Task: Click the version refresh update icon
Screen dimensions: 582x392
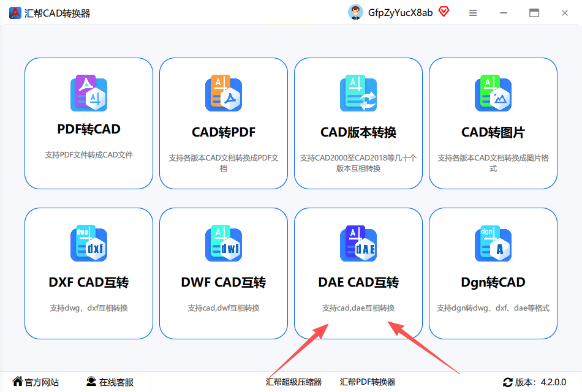Action: (x=507, y=382)
